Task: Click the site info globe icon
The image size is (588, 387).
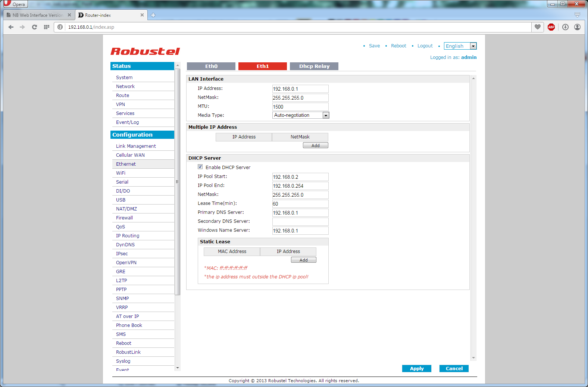Action: pos(60,27)
